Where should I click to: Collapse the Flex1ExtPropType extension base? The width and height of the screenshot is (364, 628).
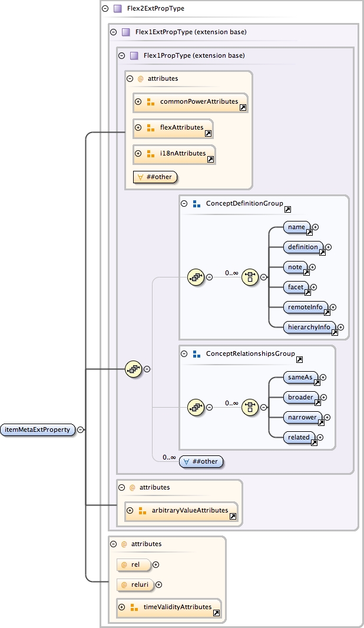(x=114, y=32)
